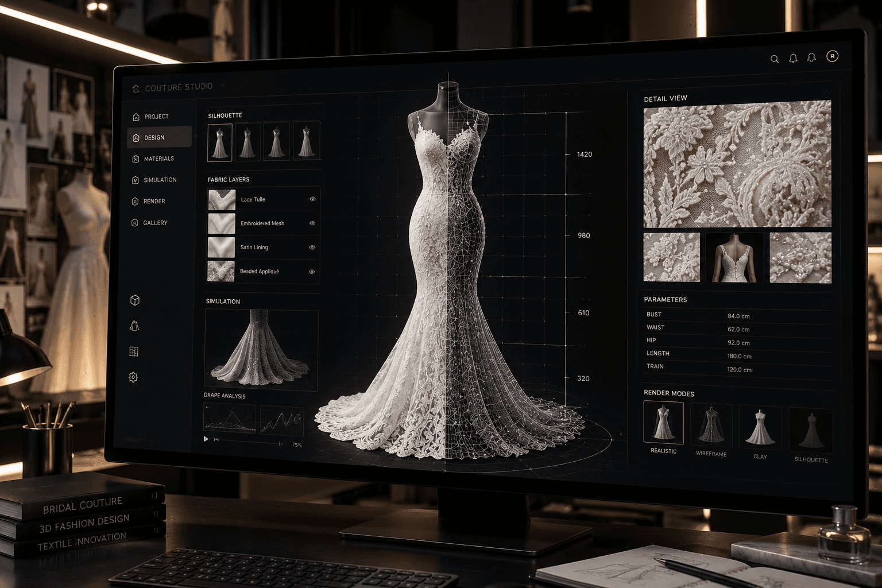Click the 1420 height marker label
Image resolution: width=882 pixels, height=588 pixels.
pos(585,154)
